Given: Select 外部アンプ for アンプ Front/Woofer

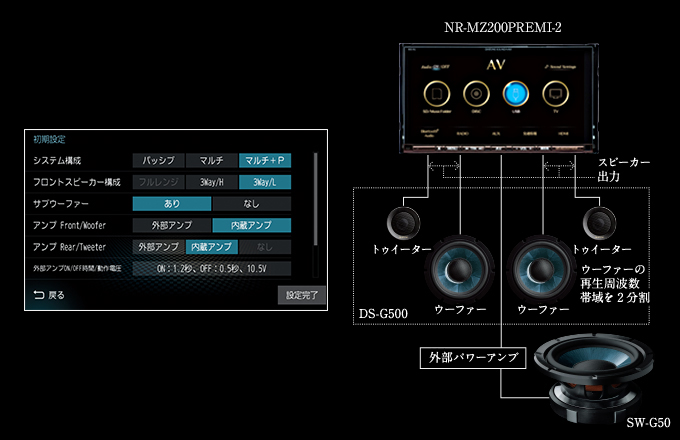Looking at the screenshot, I should tap(173, 225).
